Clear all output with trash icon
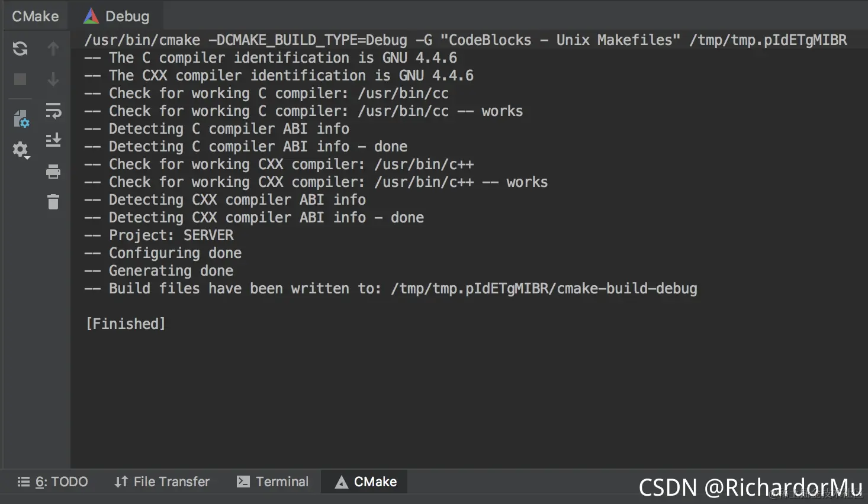Viewport: 868px width, 504px height. [x=53, y=202]
